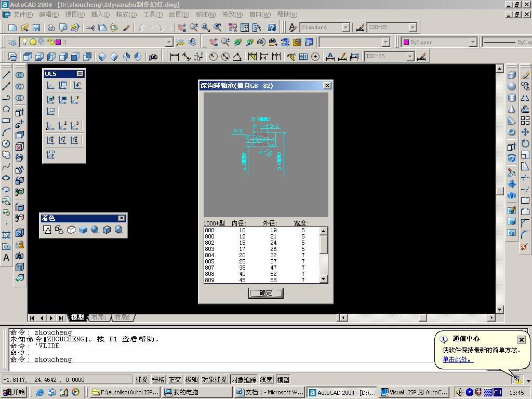Click the 确定 button in bearing dialog
The image size is (532, 399).
(265, 293)
